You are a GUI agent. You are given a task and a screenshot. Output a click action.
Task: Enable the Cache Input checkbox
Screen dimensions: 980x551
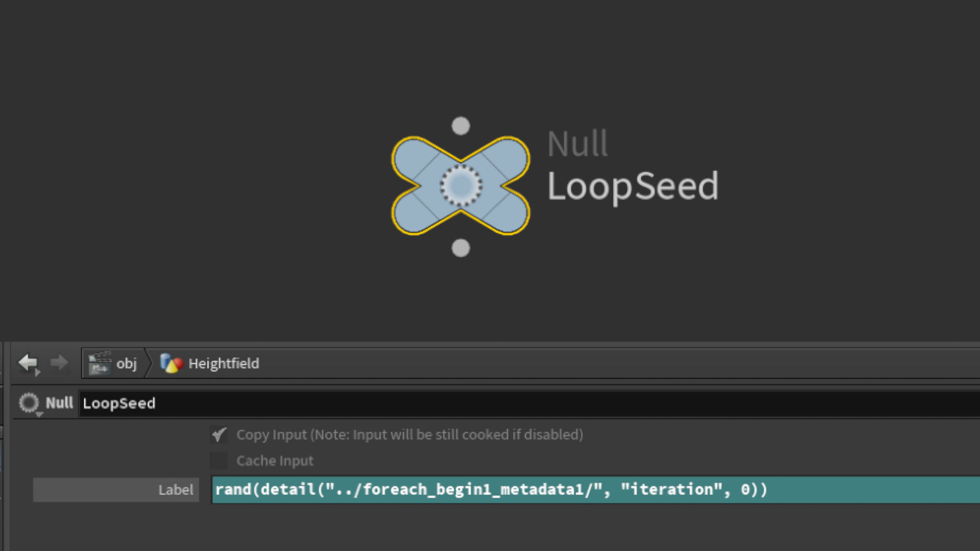tap(219, 461)
